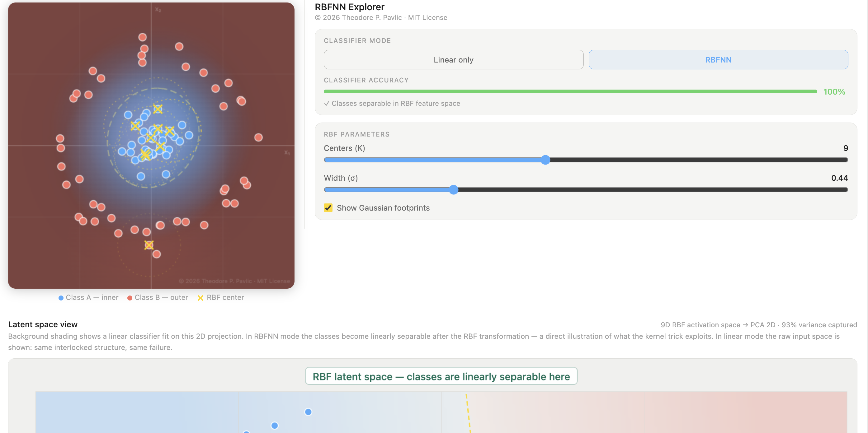The width and height of the screenshot is (868, 433).
Task: Click the Centers (K) slider handle
Action: [545, 160]
